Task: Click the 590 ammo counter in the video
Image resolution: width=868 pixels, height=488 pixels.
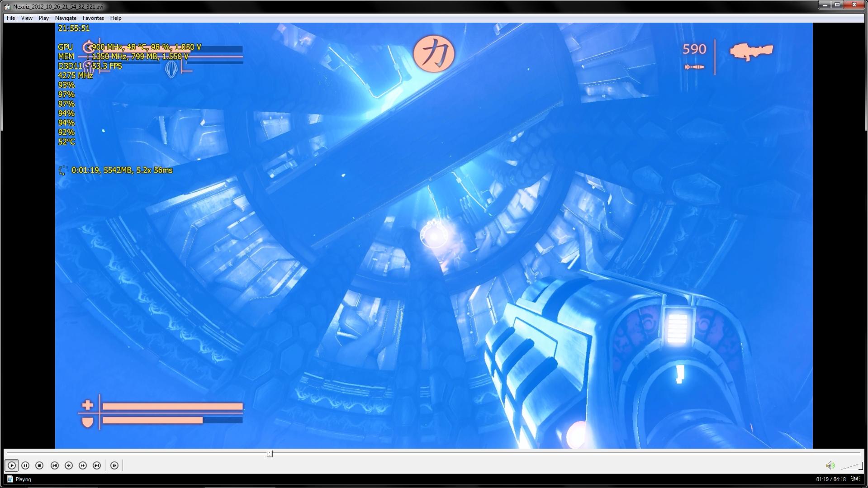Action: 694,49
